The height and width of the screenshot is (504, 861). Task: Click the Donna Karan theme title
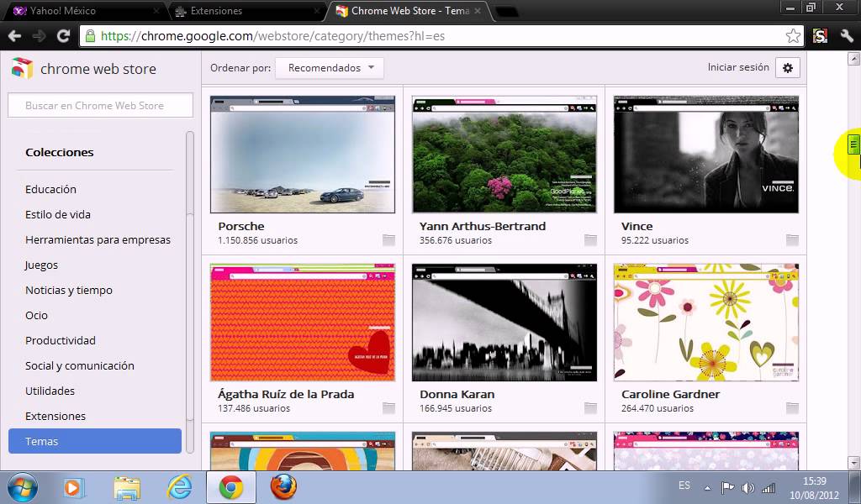tap(457, 394)
